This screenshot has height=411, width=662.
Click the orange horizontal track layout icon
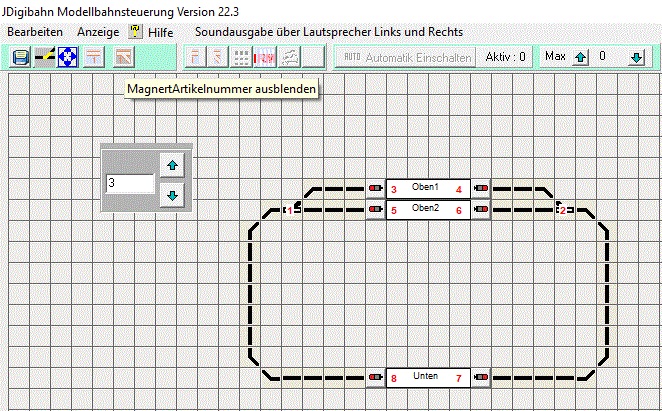tap(94, 57)
